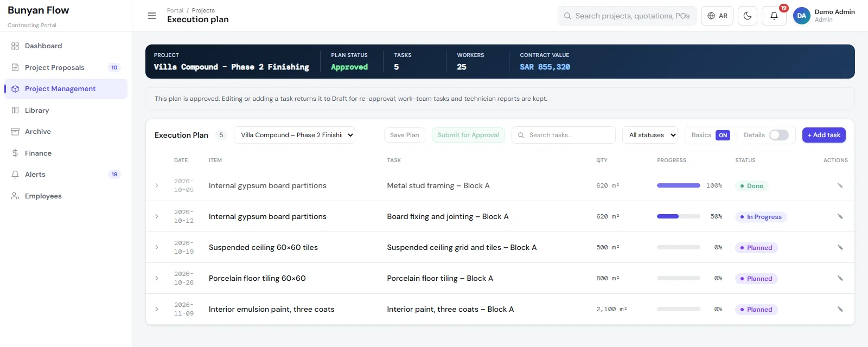Open Finance in the sidebar
This screenshot has height=347, width=868.
click(66, 153)
